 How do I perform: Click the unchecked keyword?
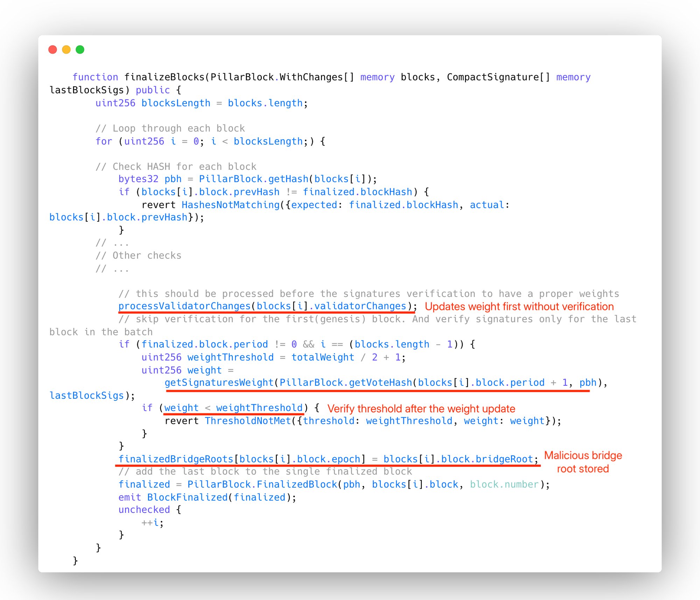pyautogui.click(x=144, y=510)
